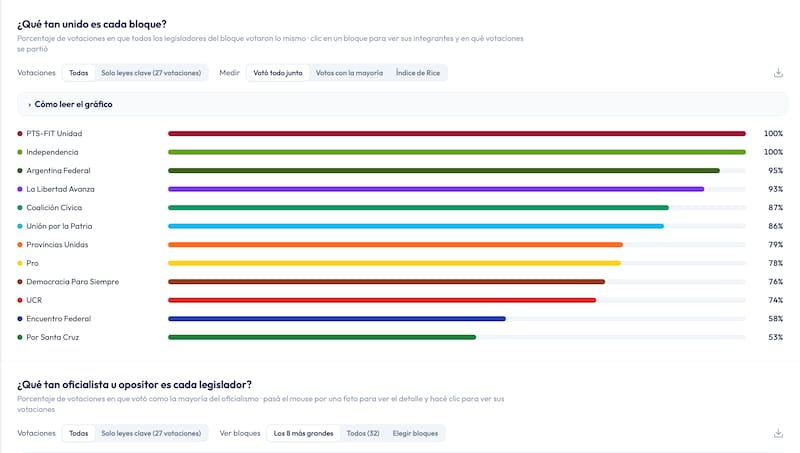800x453 pixels.
Task: Click the Independencia green bar
Action: (457, 152)
